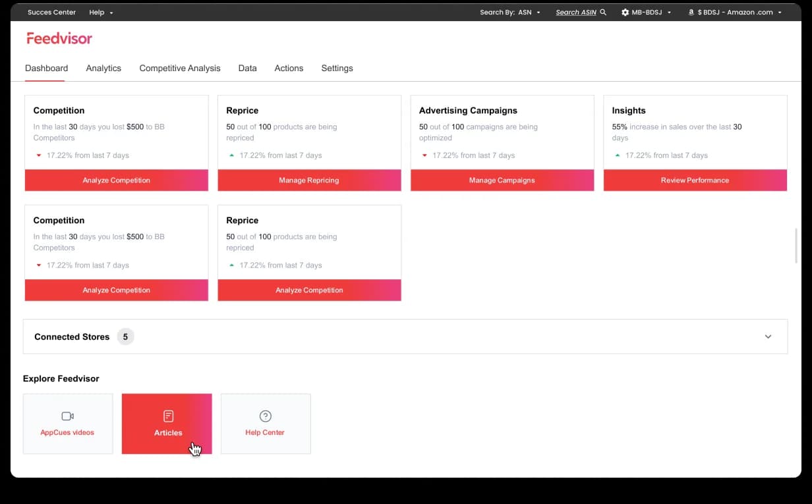Click the 17.22% trend in Insights card
The image size is (812, 504).
pyautogui.click(x=661, y=155)
